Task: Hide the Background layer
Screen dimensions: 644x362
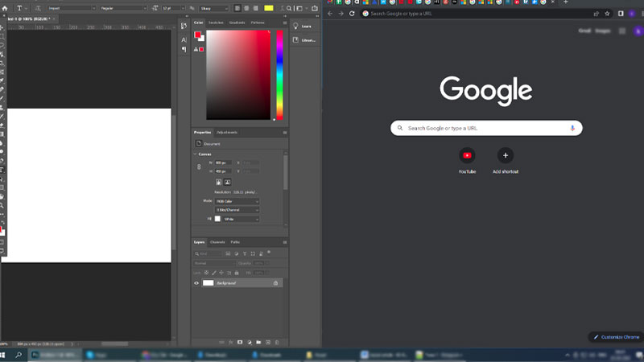Action: [196, 283]
